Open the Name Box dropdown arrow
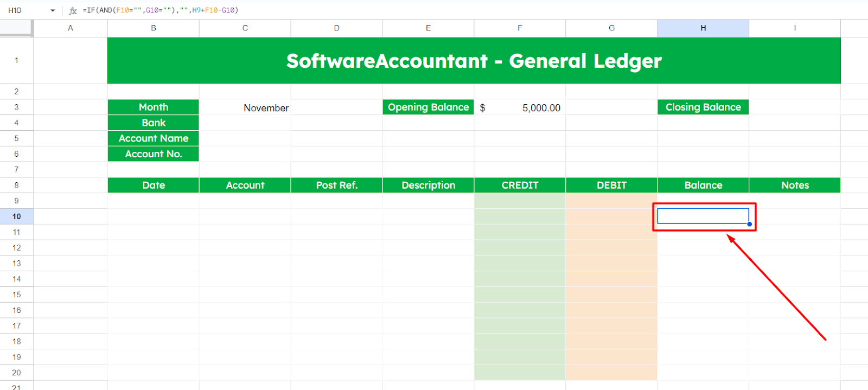Viewport: 868px width, 390px height. pos(53,10)
